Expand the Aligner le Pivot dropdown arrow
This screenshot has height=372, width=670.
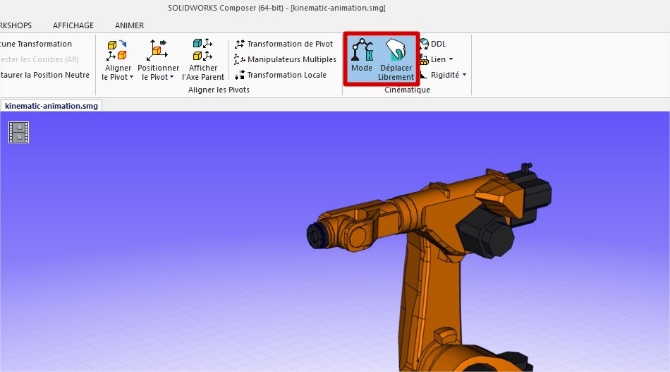pyautogui.click(x=131, y=77)
